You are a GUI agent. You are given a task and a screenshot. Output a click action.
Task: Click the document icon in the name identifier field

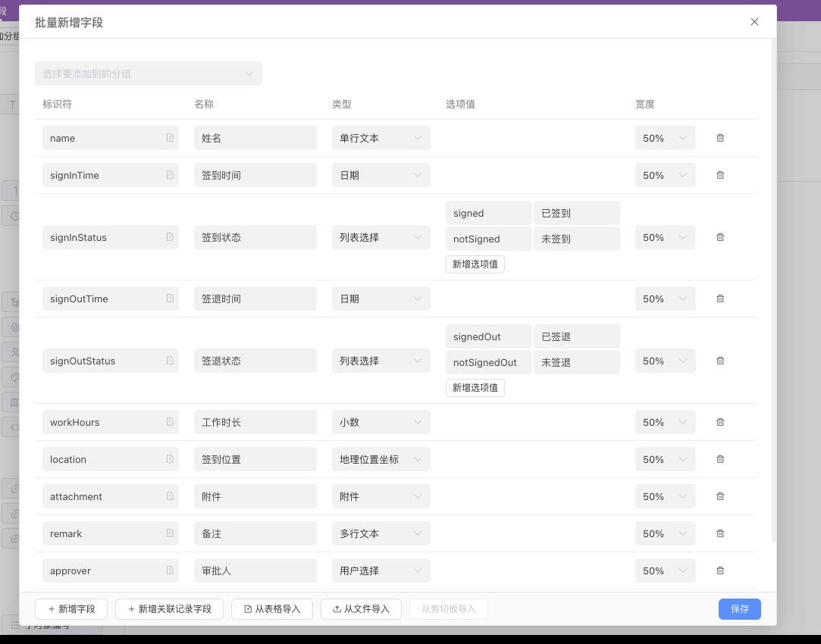[x=168, y=138]
